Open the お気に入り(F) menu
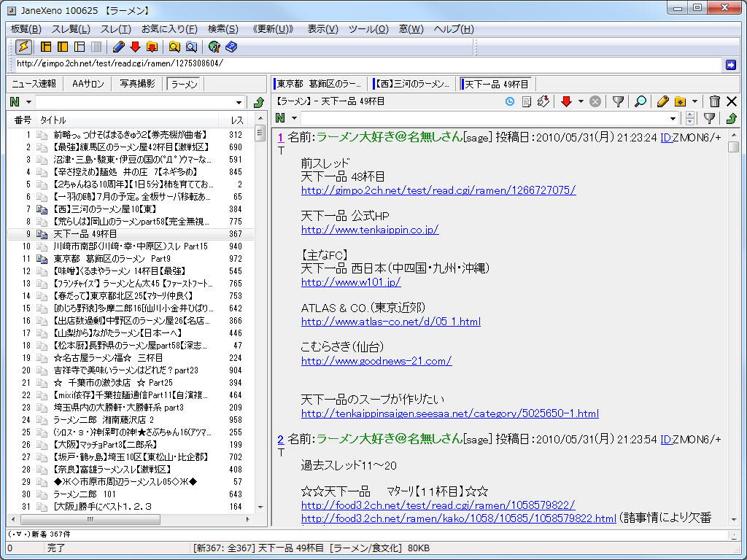 point(169,29)
